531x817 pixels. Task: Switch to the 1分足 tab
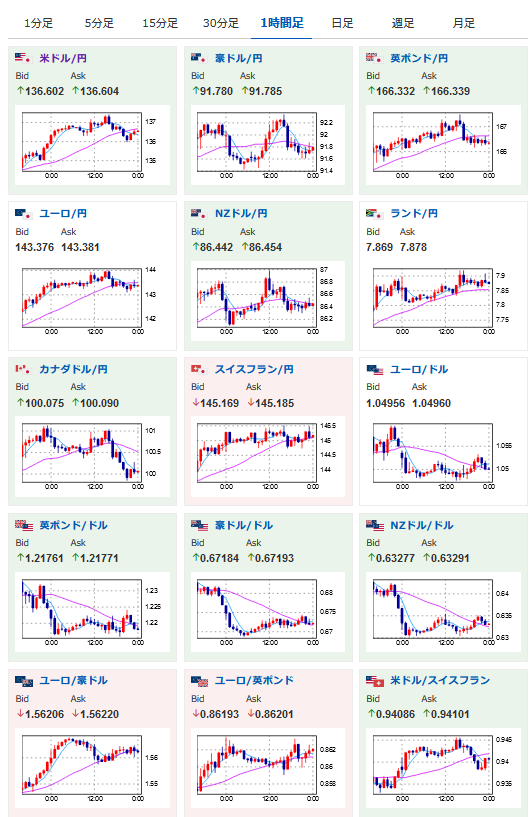pos(39,23)
